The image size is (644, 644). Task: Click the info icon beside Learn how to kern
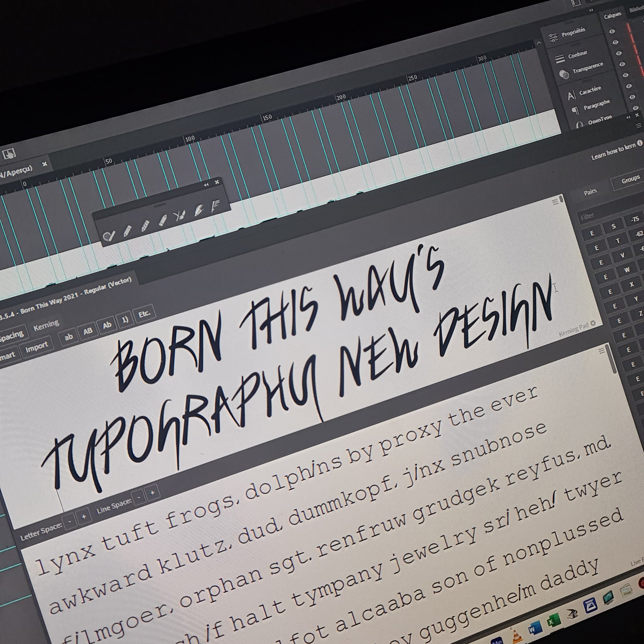(x=640, y=143)
